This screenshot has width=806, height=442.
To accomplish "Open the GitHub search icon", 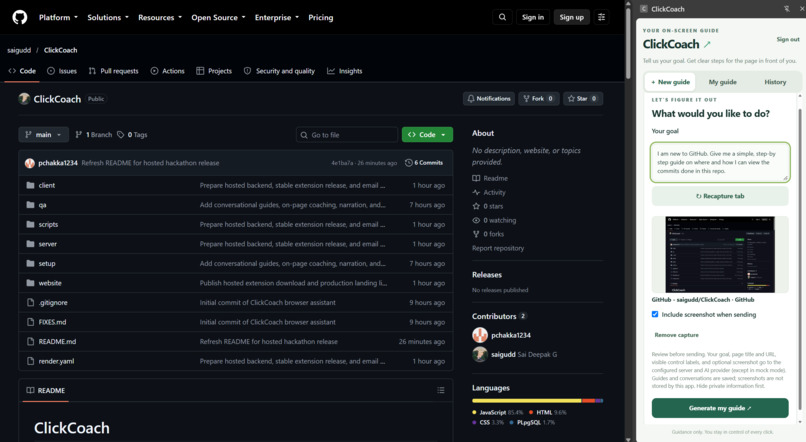I will tap(502, 17).
